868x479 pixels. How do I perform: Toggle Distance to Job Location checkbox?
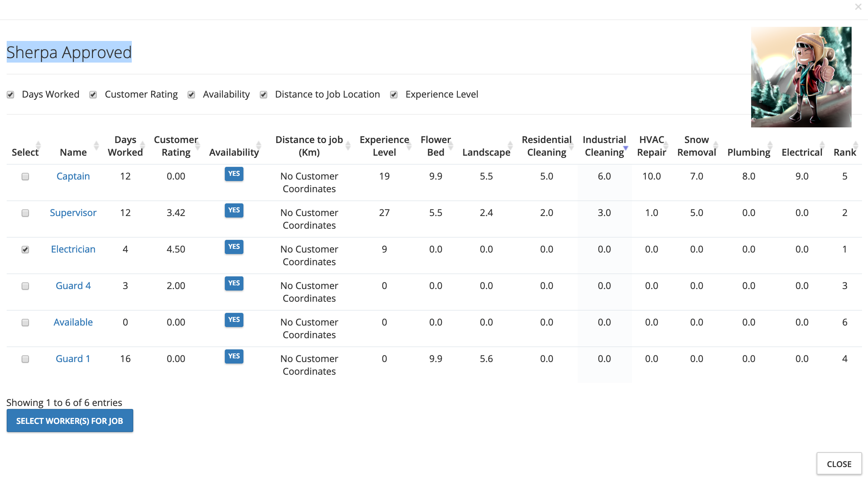point(264,95)
